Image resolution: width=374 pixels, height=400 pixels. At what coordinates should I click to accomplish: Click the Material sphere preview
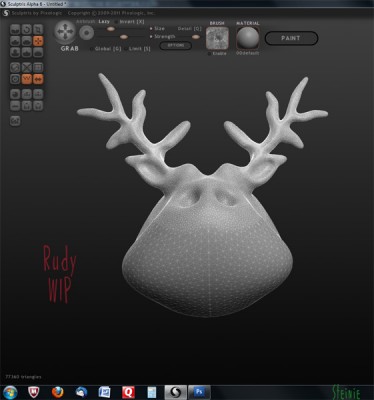coord(248,38)
